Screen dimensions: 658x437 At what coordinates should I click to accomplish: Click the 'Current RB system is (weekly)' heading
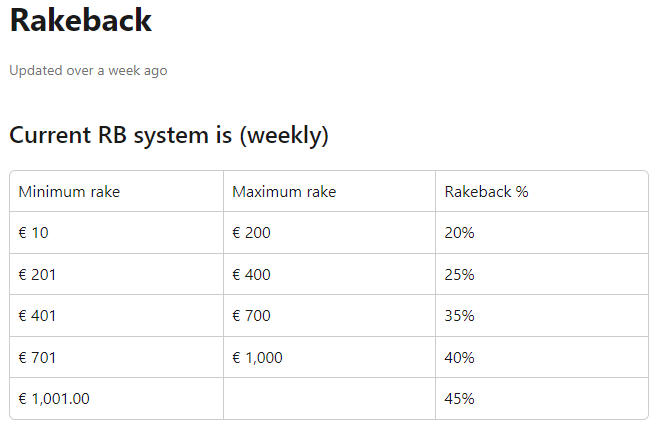[169, 135]
